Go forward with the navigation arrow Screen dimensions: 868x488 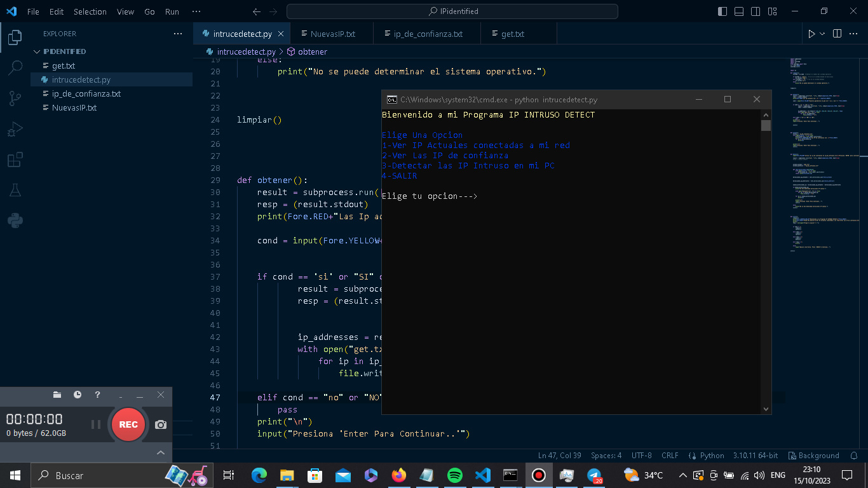pyautogui.click(x=273, y=11)
